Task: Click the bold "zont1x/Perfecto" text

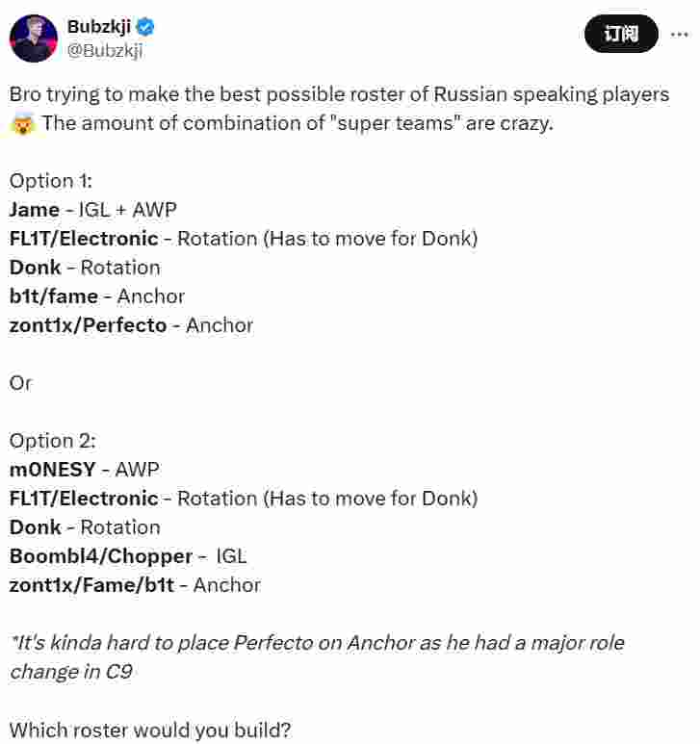Action: (88, 325)
